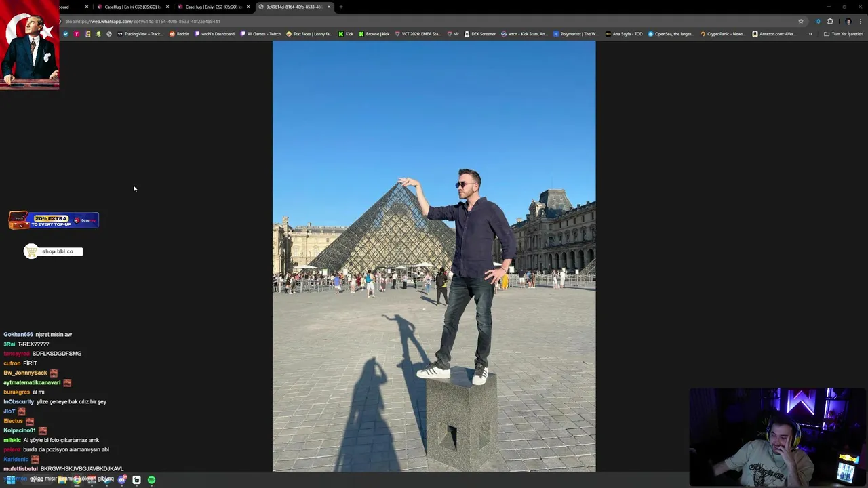Open Chrome three-dot menu
Screen dimensions: 868x488
[x=861, y=21]
